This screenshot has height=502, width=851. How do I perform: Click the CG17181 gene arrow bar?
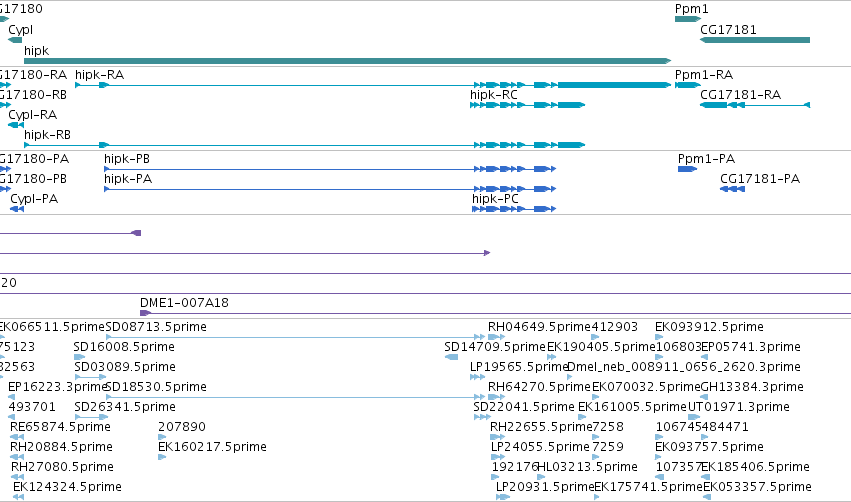tap(755, 40)
